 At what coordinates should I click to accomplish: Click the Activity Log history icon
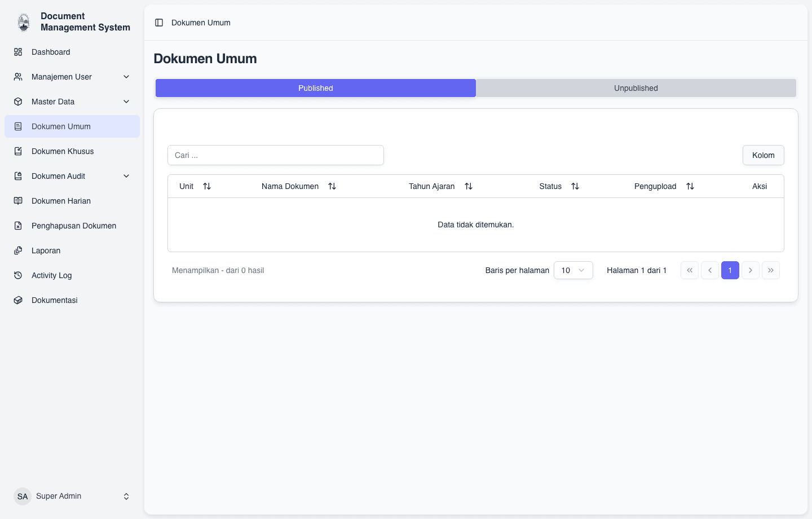(18, 275)
